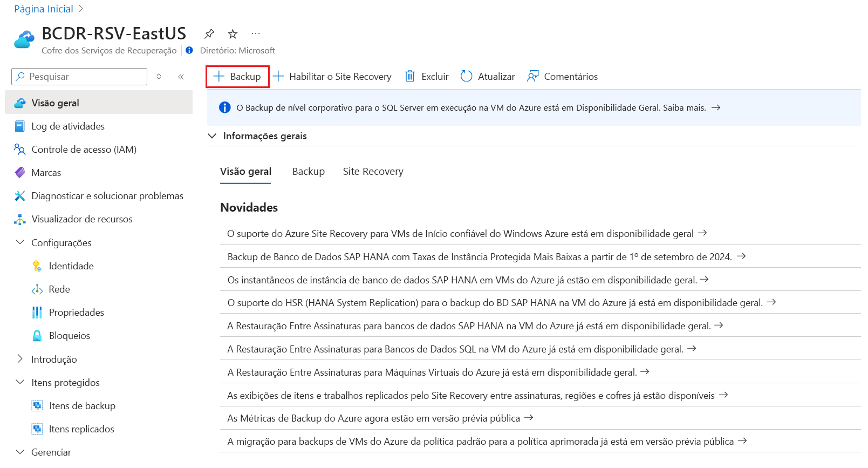Collapse the Configurações section
The width and height of the screenshot is (868, 468).
(20, 242)
